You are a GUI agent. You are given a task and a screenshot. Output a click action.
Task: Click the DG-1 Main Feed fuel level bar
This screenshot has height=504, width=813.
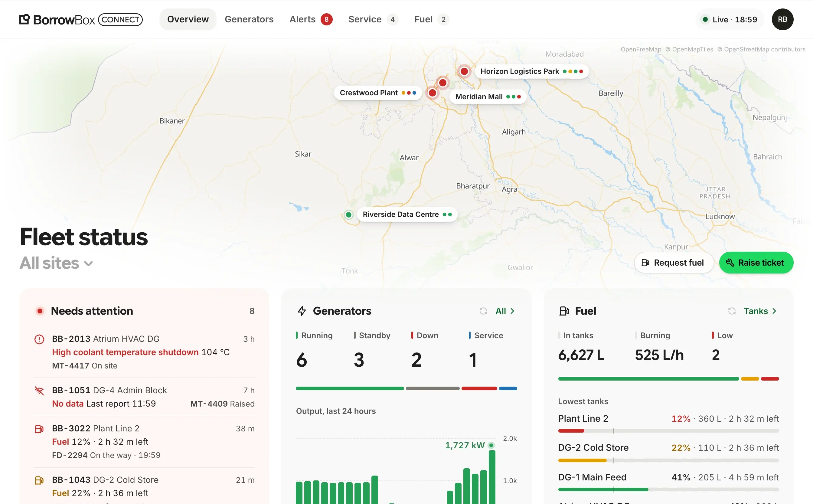pos(668,490)
